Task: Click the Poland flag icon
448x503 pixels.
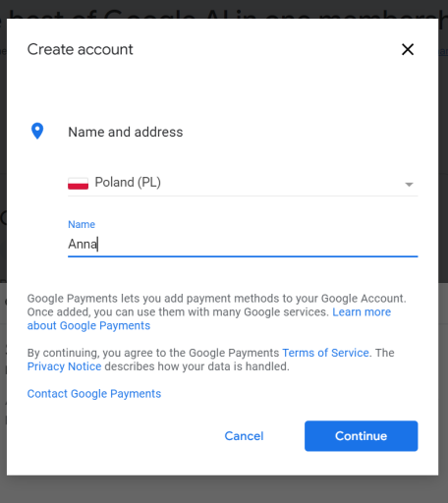Action: (78, 183)
